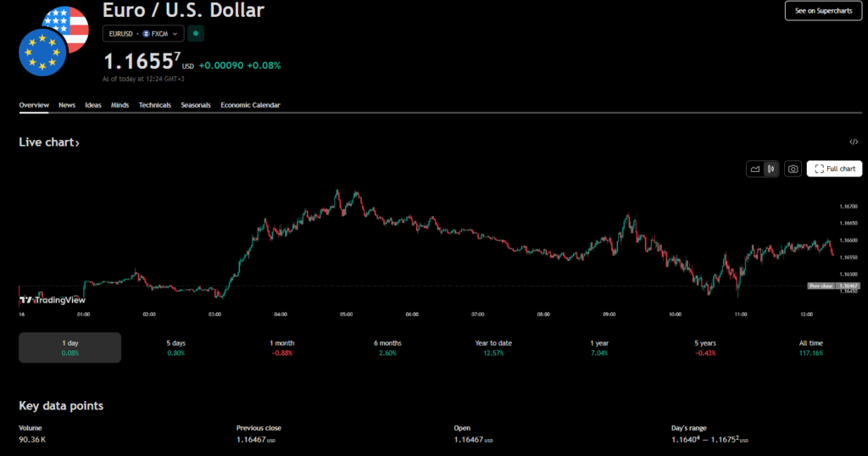Image resolution: width=868 pixels, height=456 pixels.
Task: Open the EURUSD FXCM symbol dropdown
Action: 142,33
